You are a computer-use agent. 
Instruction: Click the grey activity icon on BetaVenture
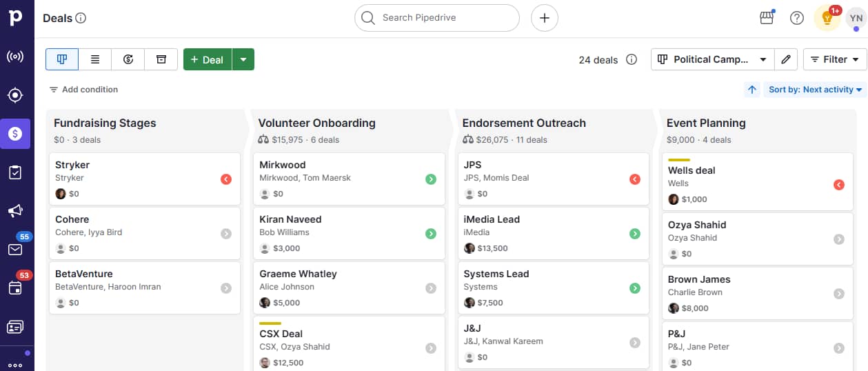coord(226,288)
